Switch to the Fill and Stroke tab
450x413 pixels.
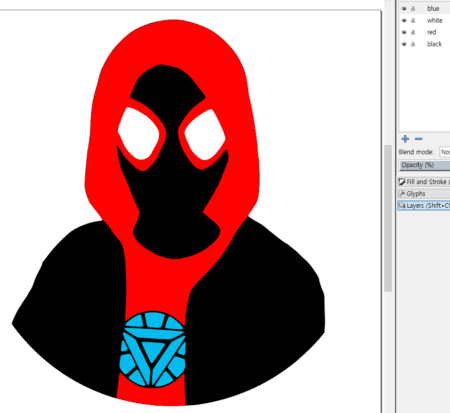point(424,182)
